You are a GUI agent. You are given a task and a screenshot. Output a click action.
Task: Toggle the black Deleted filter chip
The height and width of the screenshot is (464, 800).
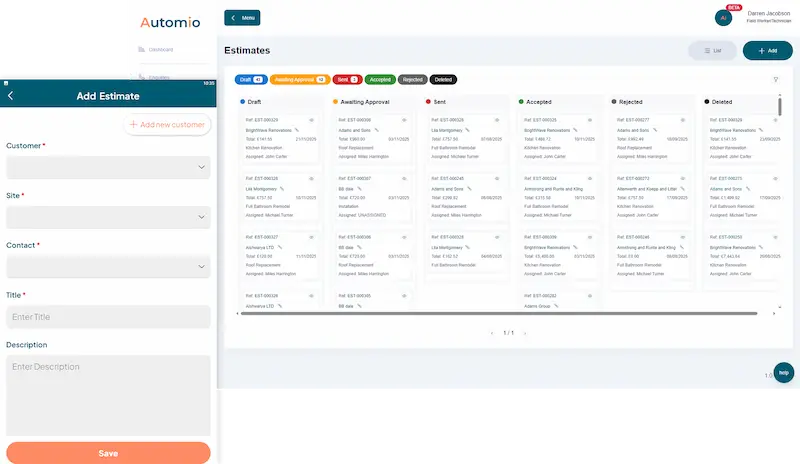pos(443,80)
